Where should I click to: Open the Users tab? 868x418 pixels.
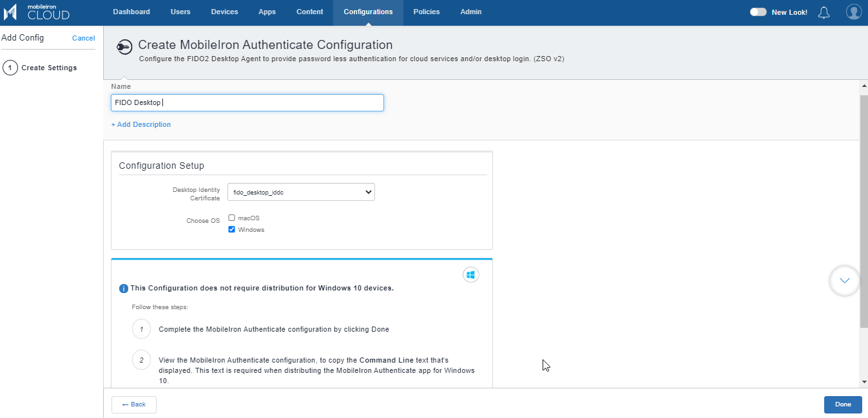(180, 12)
